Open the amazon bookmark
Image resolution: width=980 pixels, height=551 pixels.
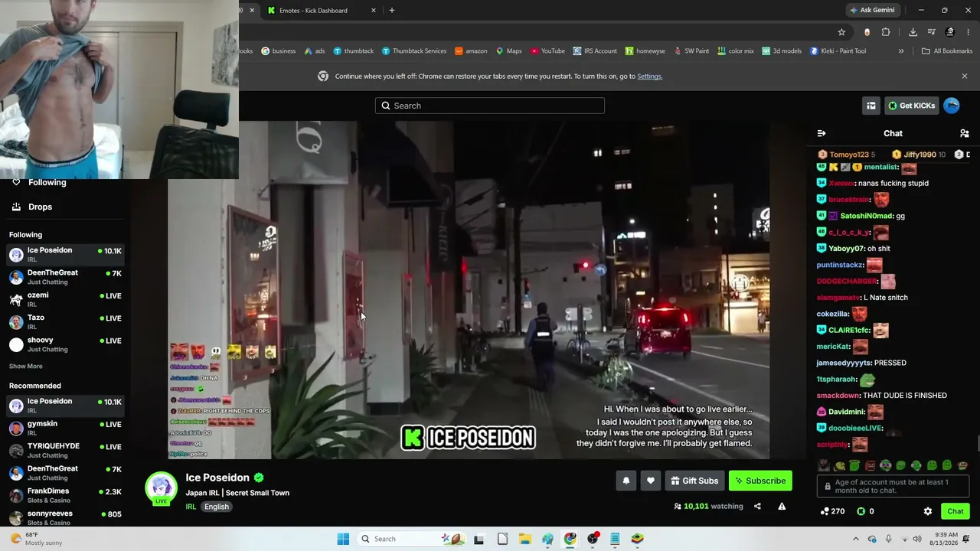tap(471, 51)
